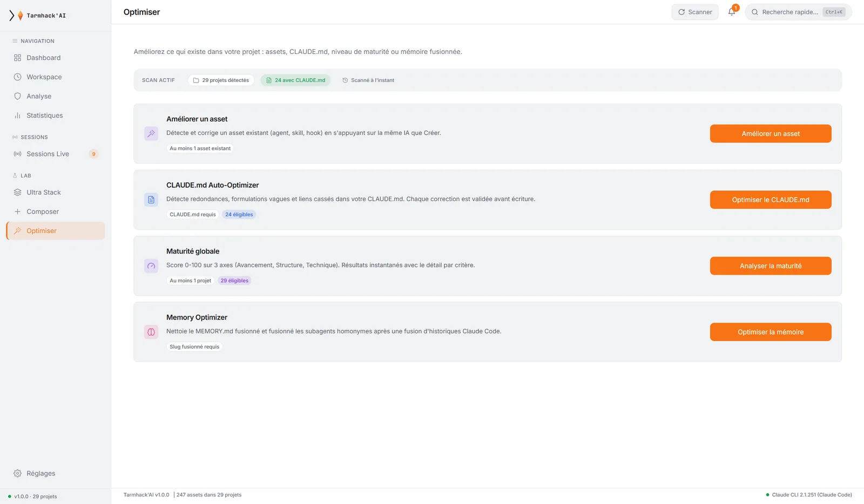
Task: Click the Dashboard grid icon
Action: coord(17,58)
